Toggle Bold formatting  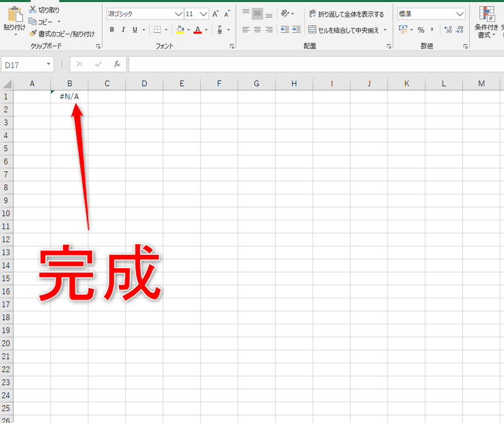(112, 30)
